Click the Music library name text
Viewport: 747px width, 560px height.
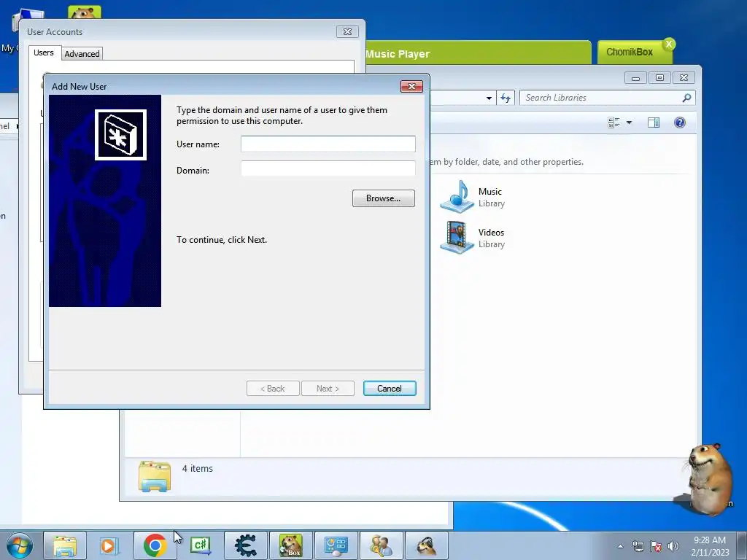click(489, 192)
